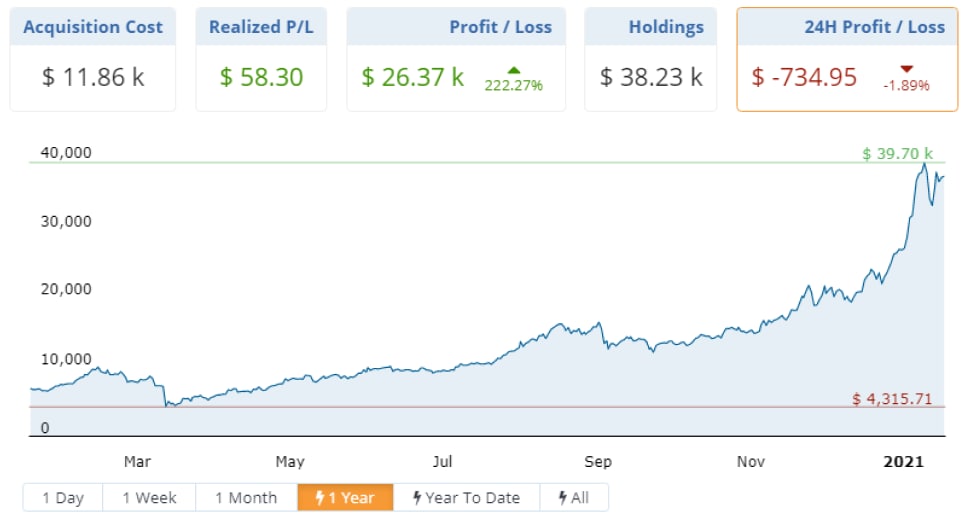Click the $ 38.23 k holdings value
Viewport: 970px width, 526px height.
(651, 77)
